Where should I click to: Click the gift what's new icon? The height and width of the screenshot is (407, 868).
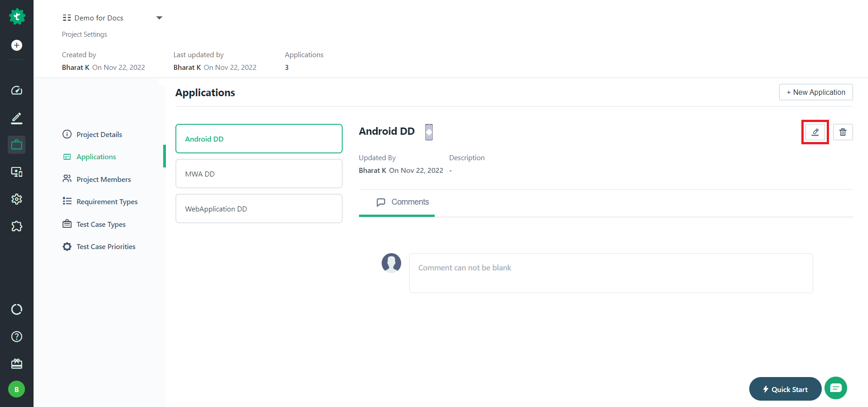(17, 363)
